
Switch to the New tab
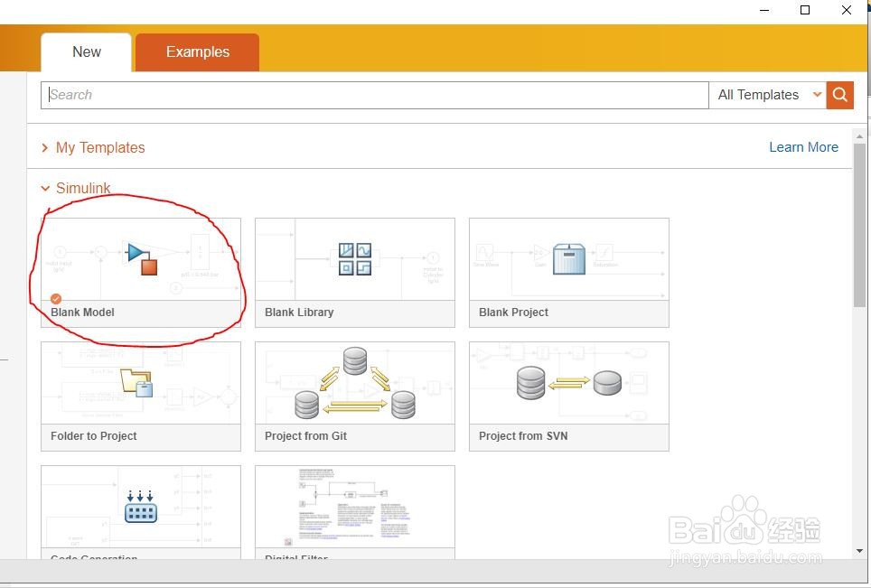click(87, 52)
